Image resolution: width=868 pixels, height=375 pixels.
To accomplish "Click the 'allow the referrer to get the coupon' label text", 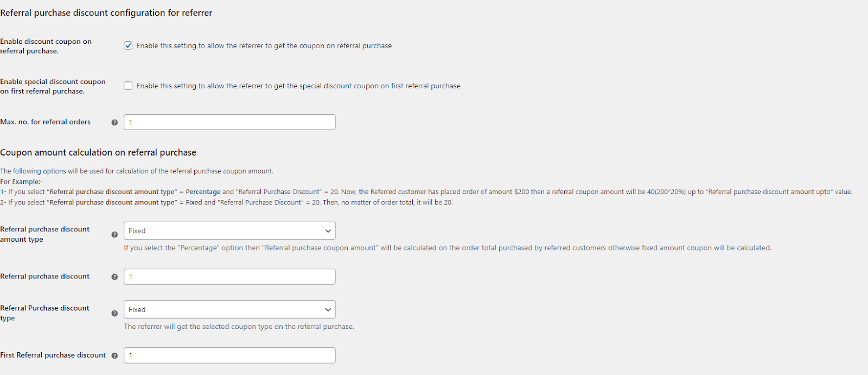I will pos(264,46).
